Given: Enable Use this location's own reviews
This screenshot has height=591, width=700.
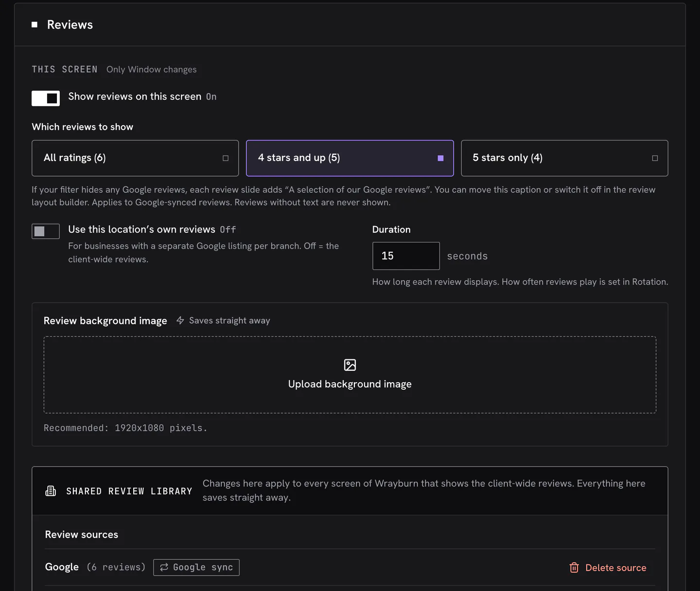Looking at the screenshot, I should [x=46, y=231].
